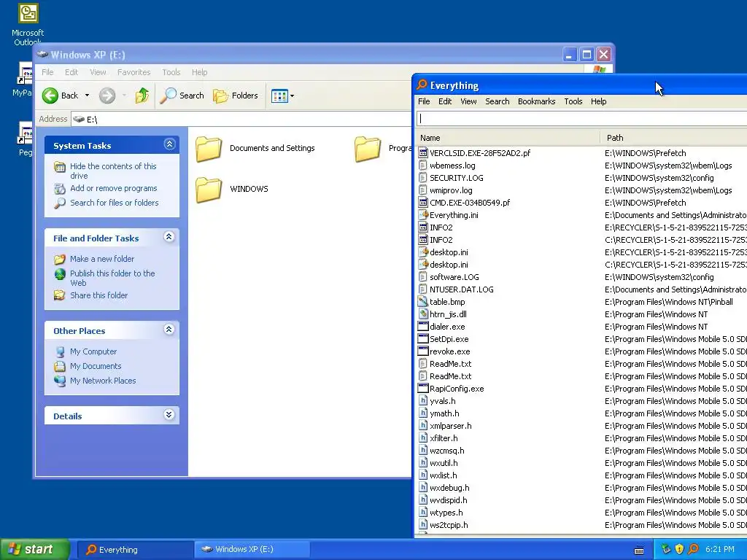Click Publish this folder to the Web
Viewport: 747px width, 560px height.
112,278
